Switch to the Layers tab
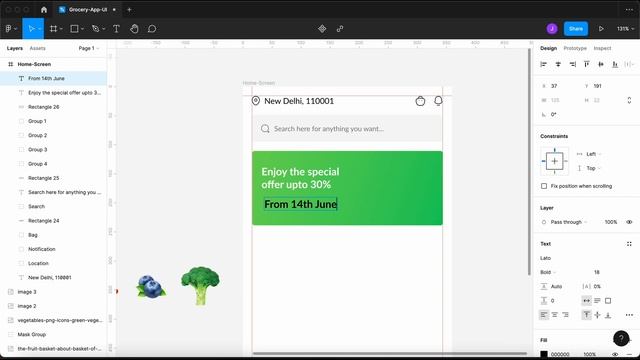The height and width of the screenshot is (360, 640). click(15, 48)
